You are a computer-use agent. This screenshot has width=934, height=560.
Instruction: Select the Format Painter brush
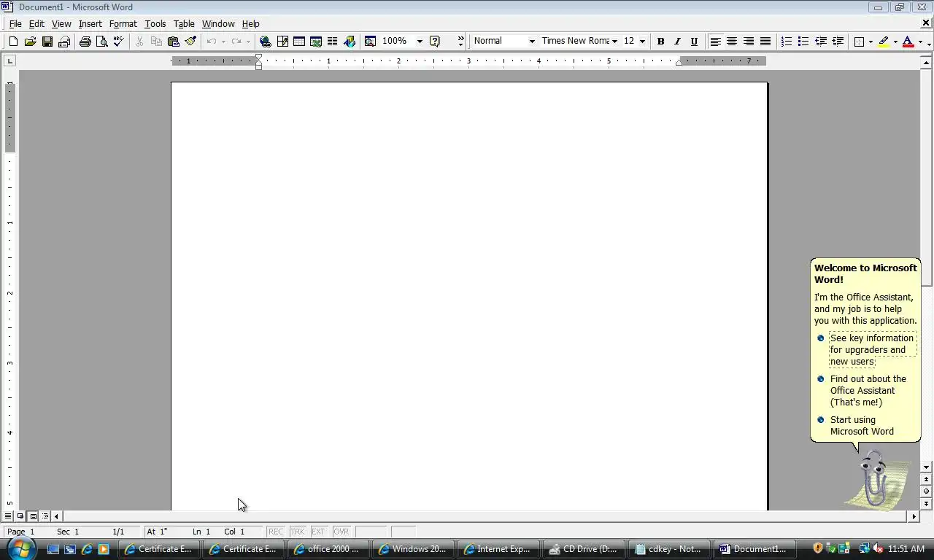pyautogui.click(x=190, y=42)
